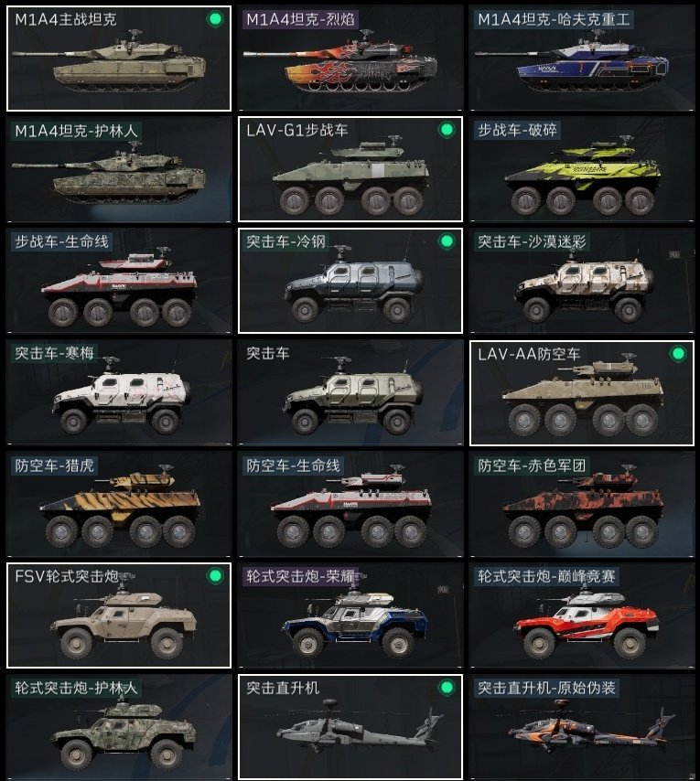Viewport: 700px width, 781px height.
Task: Click the green equipped indicator on LAV-AA防空车
Action: (678, 354)
